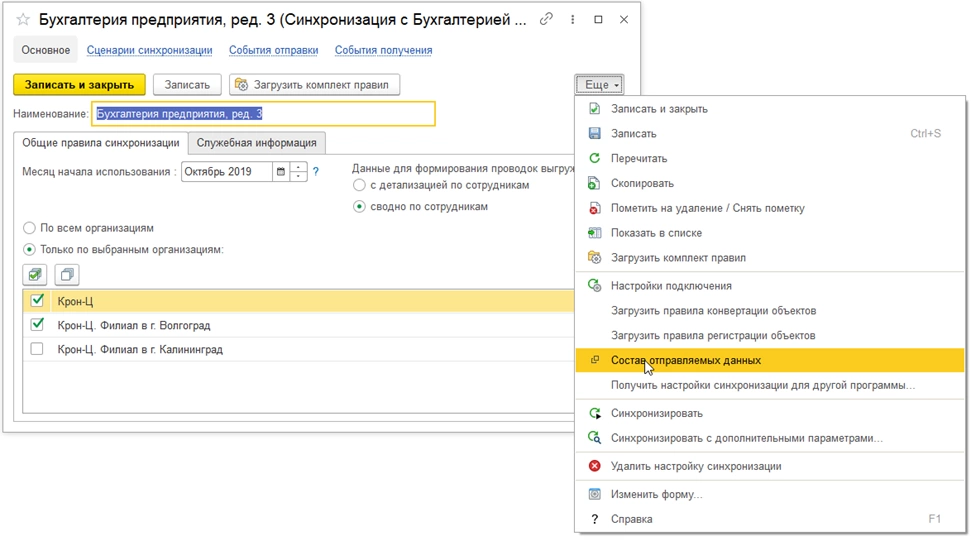Uncheck the Крон-Ц organization checkbox

coord(38,301)
